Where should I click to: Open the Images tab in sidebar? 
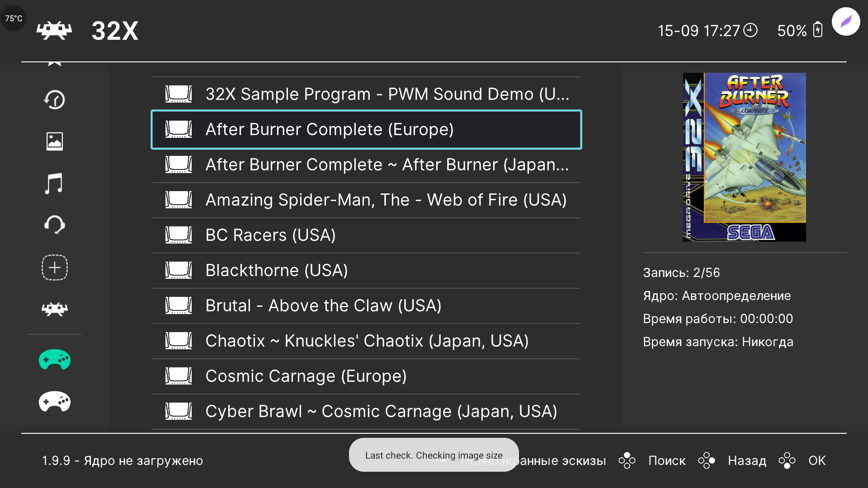(x=55, y=141)
